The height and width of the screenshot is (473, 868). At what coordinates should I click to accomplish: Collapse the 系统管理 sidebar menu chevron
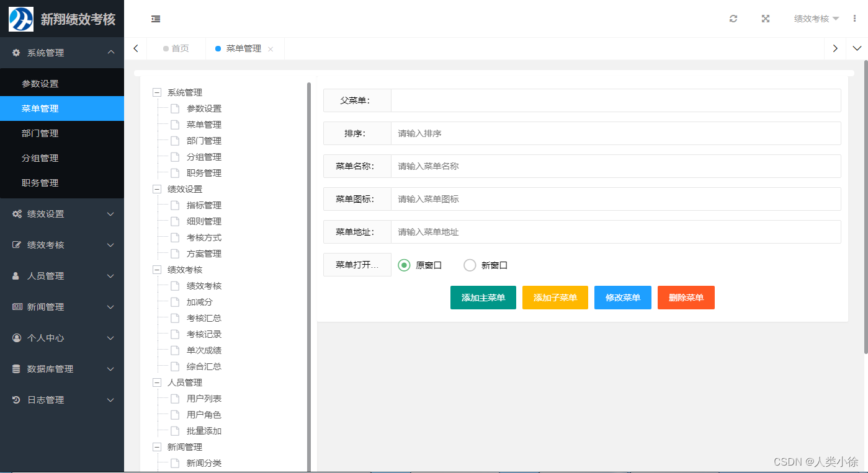click(111, 53)
